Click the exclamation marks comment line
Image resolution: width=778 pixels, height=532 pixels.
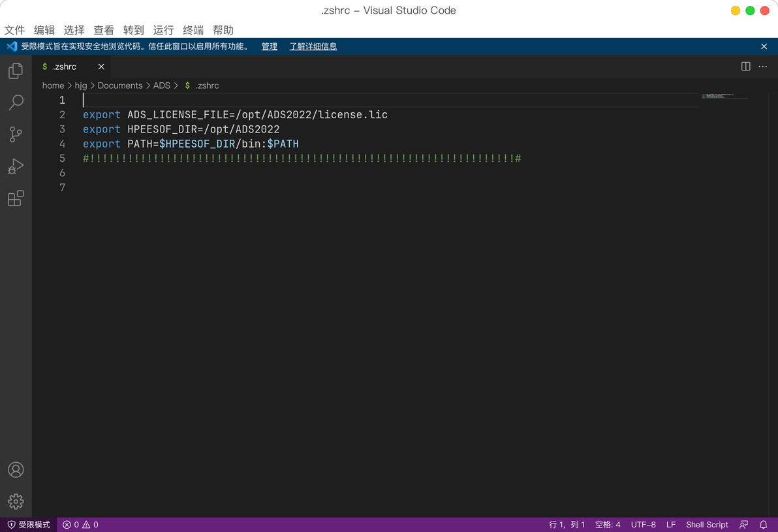click(x=302, y=159)
